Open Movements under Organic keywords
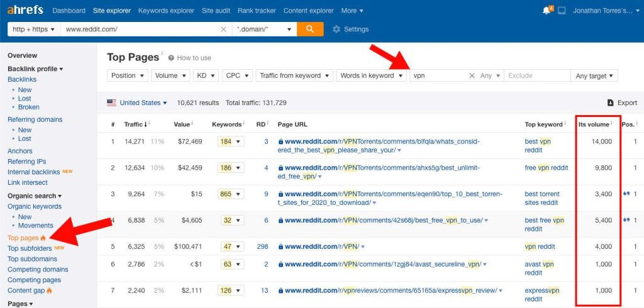Screen dimensions: 644x308 [36, 226]
